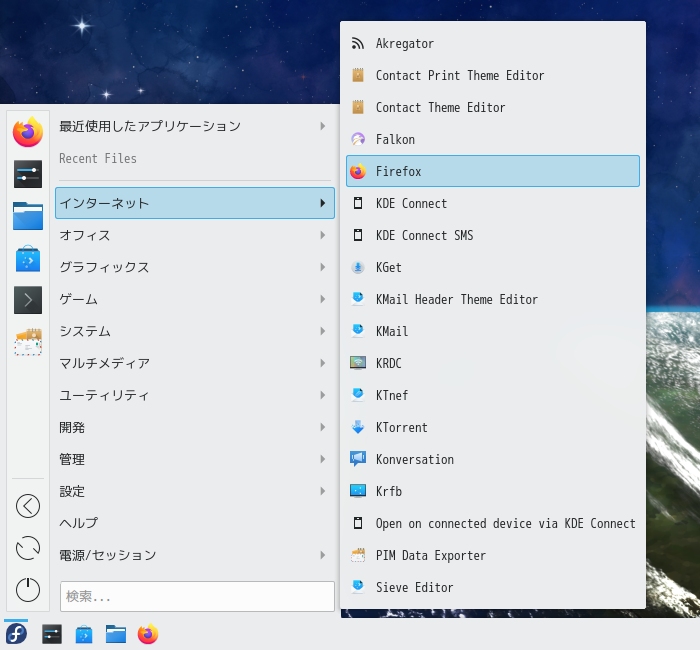Click the logout back-arrow icon in sidebar
Screen dimensions: 700x650
click(x=28, y=506)
